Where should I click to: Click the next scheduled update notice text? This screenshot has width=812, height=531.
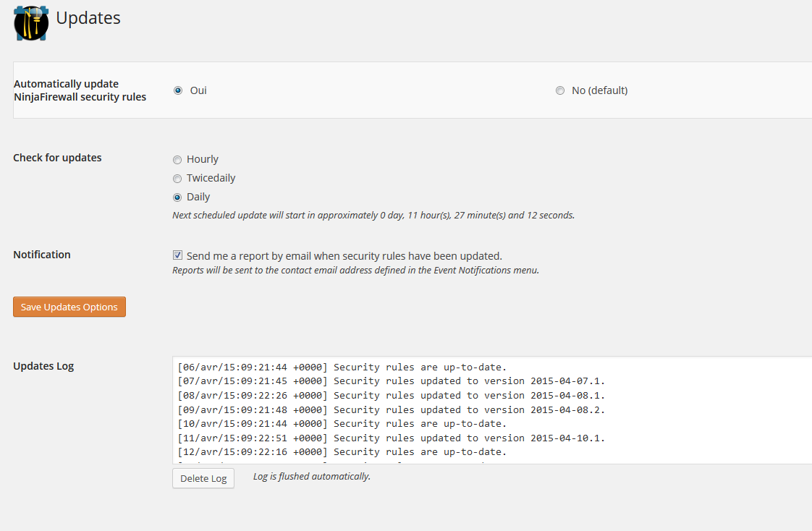click(373, 216)
